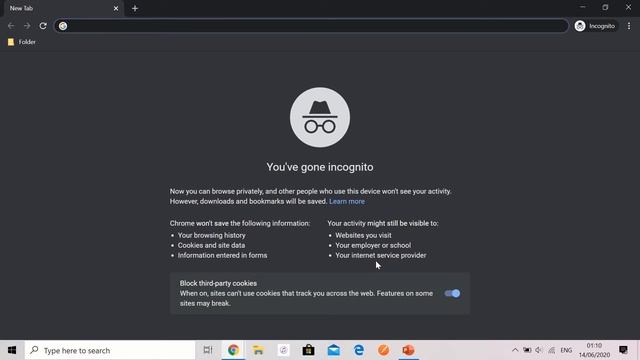Open PowerPoint from the taskbar
Image resolution: width=640 pixels, height=360 pixels.
click(x=409, y=350)
